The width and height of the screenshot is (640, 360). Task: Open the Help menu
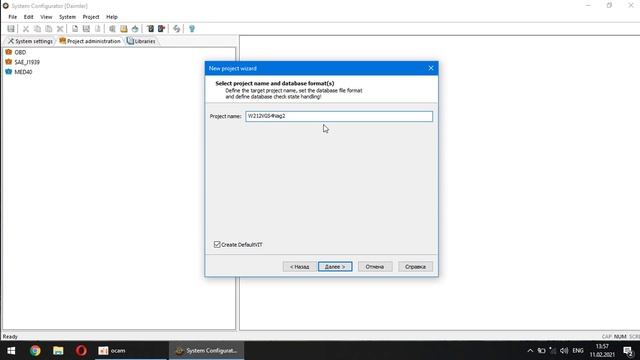(112, 17)
